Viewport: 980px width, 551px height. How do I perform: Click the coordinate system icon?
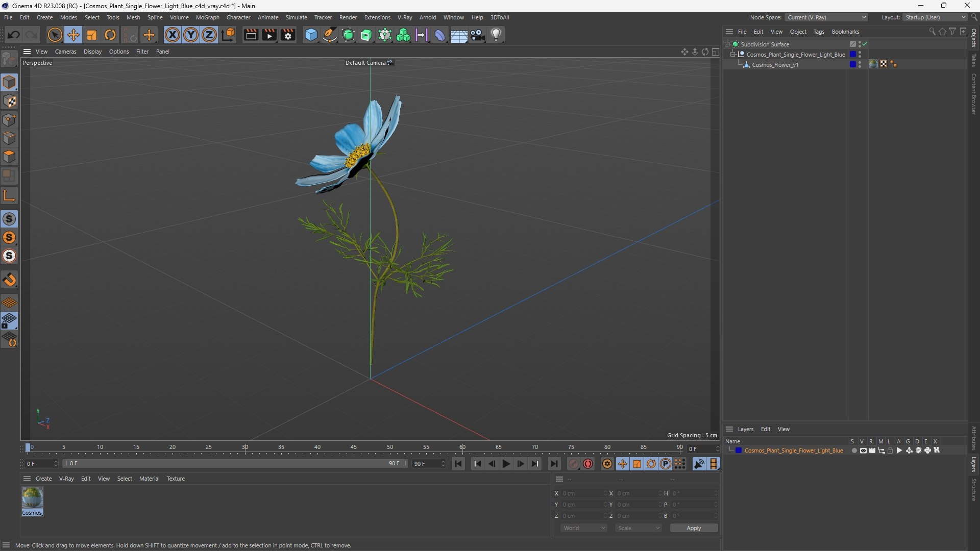click(229, 35)
